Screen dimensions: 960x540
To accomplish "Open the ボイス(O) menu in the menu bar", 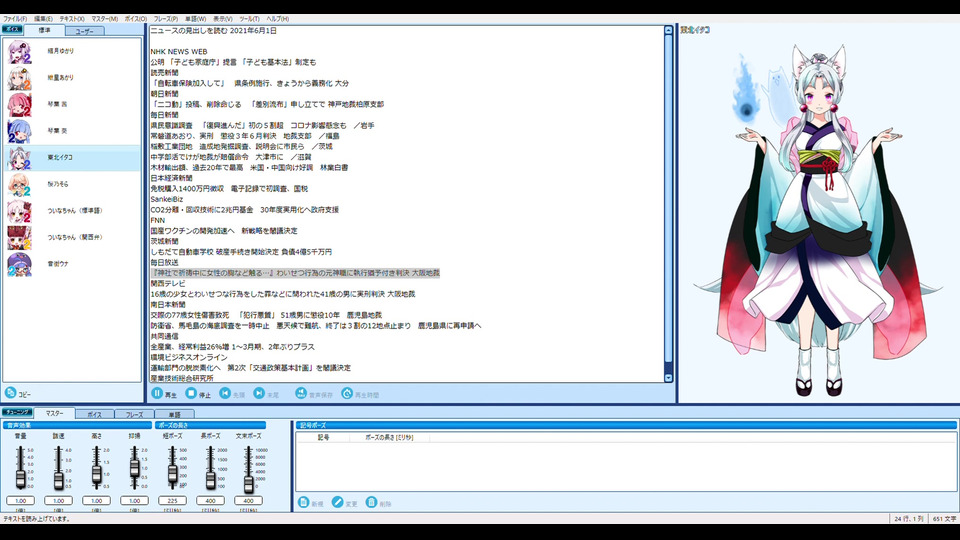I will point(136,19).
